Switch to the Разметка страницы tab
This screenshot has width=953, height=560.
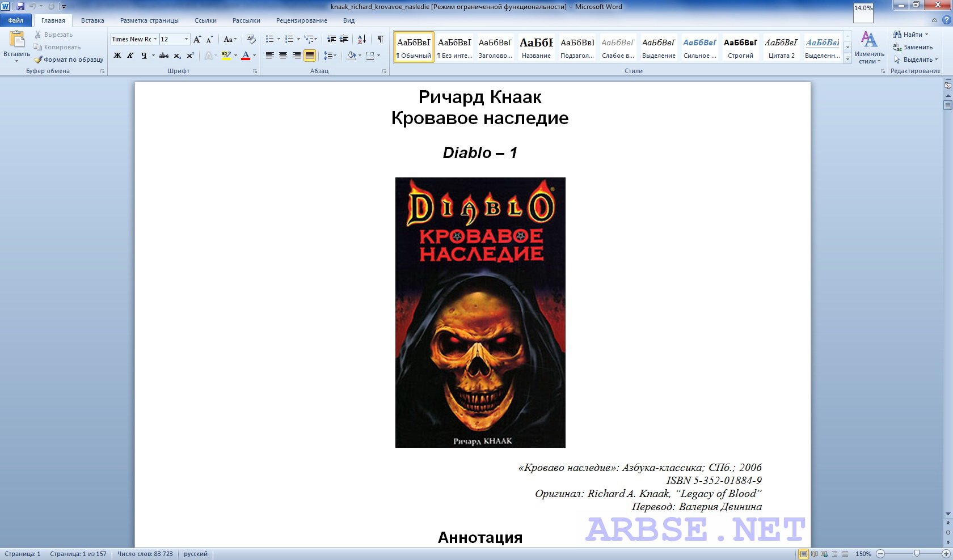(x=149, y=20)
